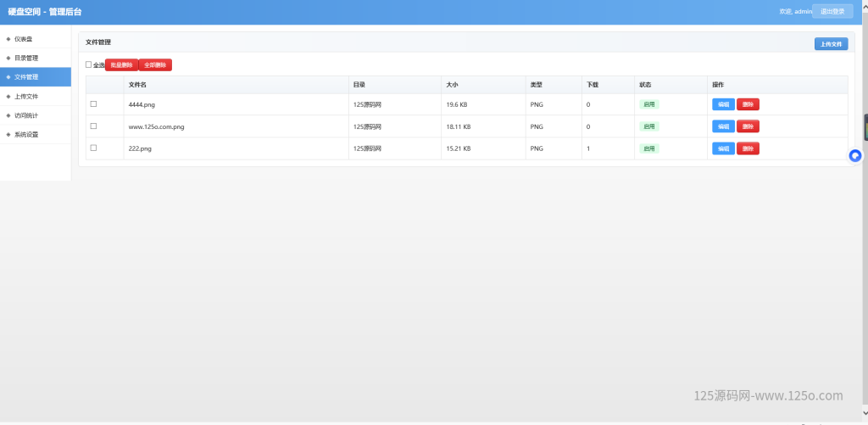The height and width of the screenshot is (425, 868).
Task: Select the checkbox for www.125o.com.png
Action: pos(93,126)
